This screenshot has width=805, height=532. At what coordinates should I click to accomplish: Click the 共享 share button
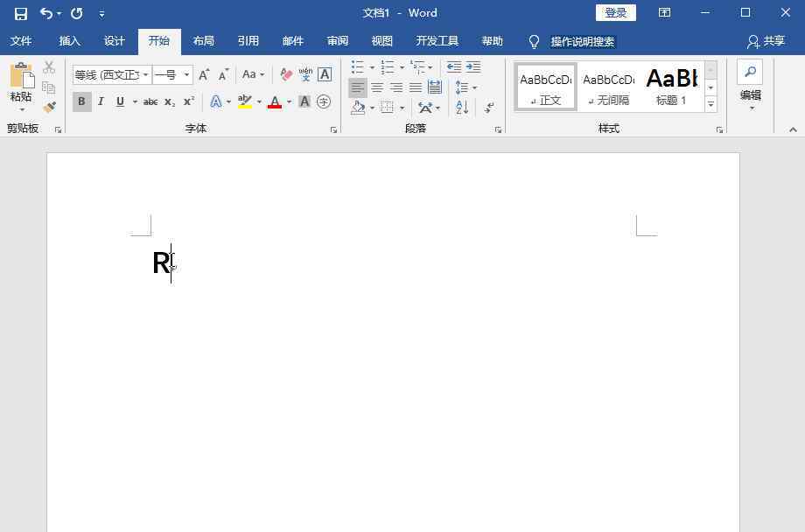tap(766, 41)
